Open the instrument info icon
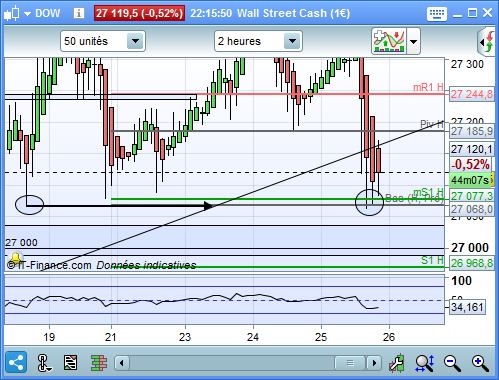Screen dimensions: 499x380 tap(79, 13)
